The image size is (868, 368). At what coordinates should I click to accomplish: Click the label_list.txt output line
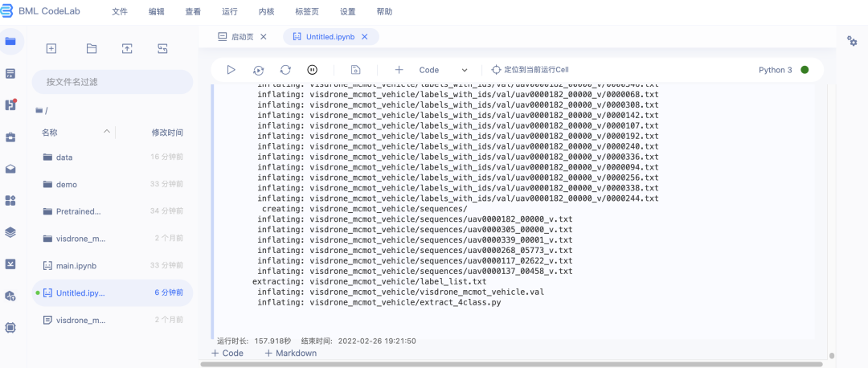(369, 282)
